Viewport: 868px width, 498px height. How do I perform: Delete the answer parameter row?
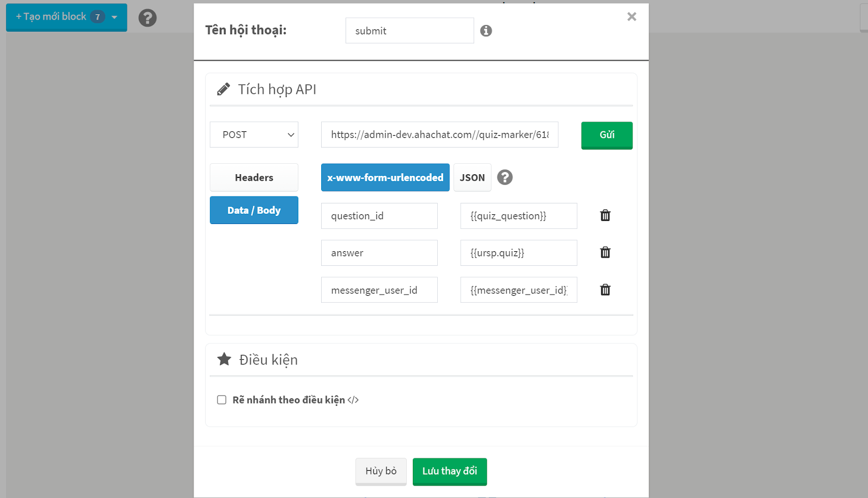pos(605,252)
